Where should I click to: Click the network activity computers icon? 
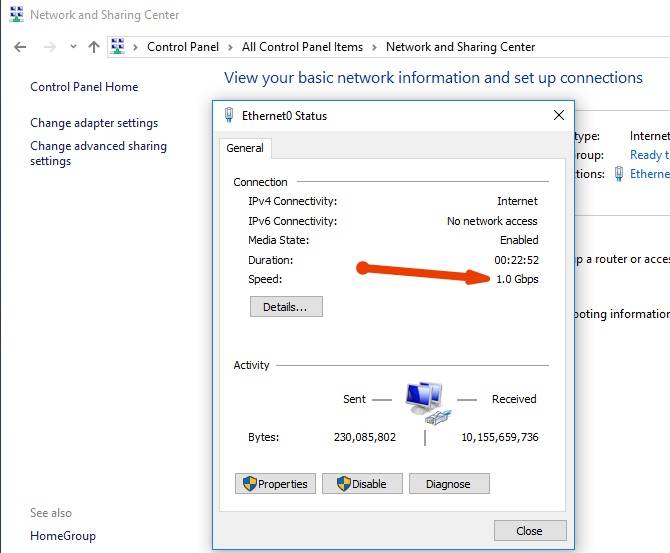(428, 399)
